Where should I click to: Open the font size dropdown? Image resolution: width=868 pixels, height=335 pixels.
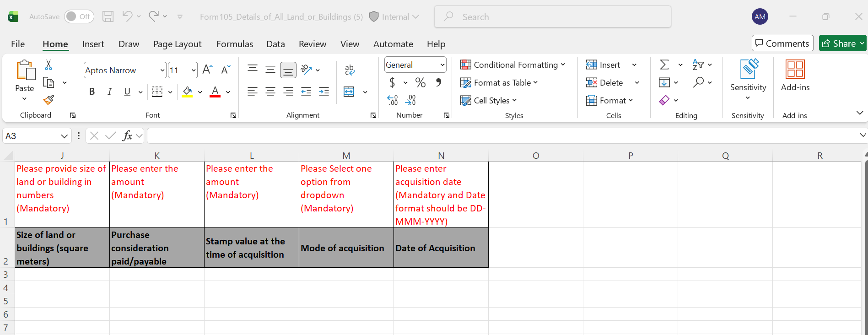click(x=194, y=70)
